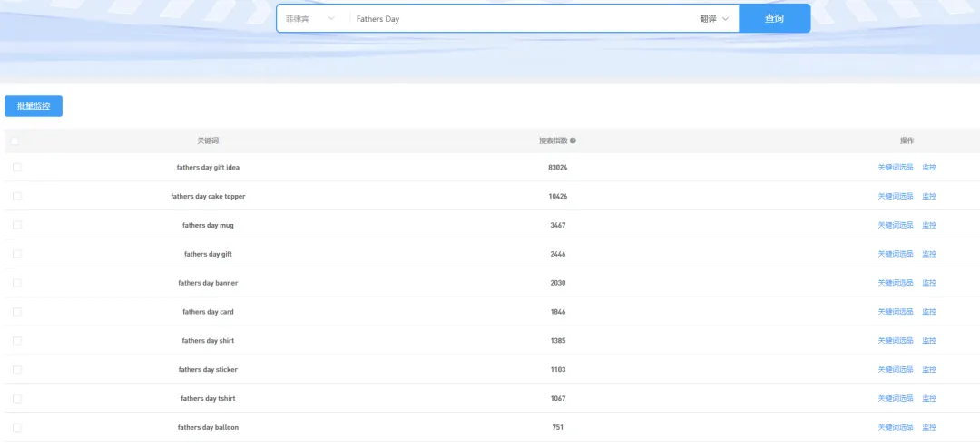
Task: Open 关键词选品 for fathers day banner
Action: coord(896,283)
